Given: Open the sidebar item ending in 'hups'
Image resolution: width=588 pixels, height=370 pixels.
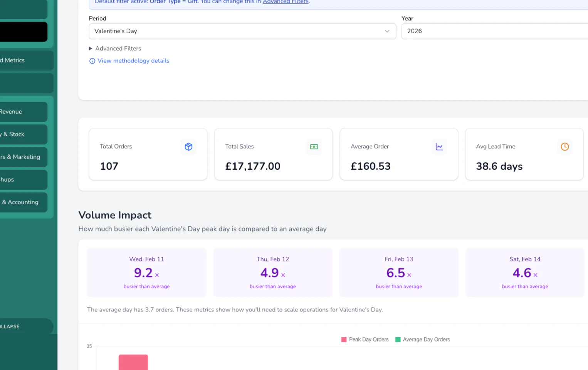Looking at the screenshot, I should tap(24, 179).
